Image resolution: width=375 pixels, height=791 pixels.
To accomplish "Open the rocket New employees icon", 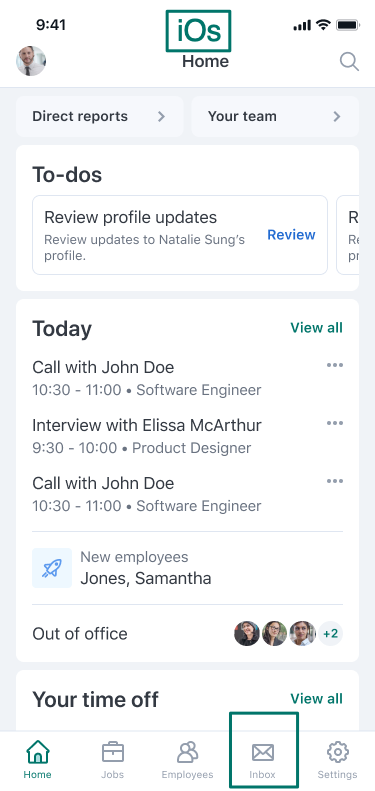I will (x=52, y=568).
